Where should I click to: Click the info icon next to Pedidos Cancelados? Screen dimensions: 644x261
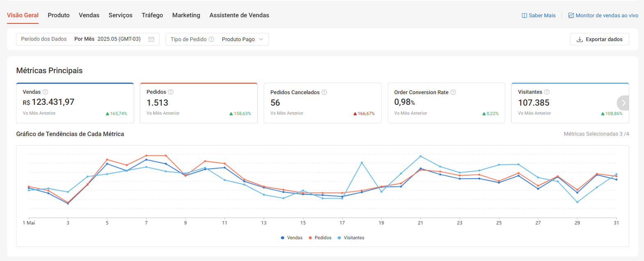(x=324, y=92)
